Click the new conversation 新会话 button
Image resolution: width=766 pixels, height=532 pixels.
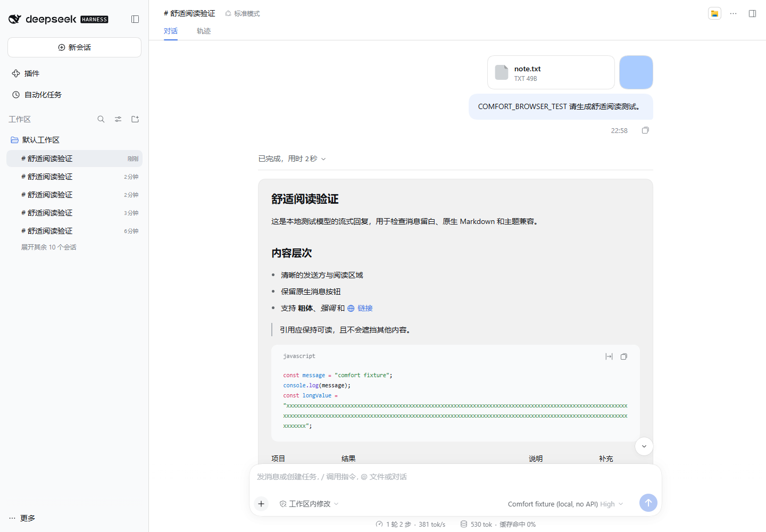coord(74,47)
